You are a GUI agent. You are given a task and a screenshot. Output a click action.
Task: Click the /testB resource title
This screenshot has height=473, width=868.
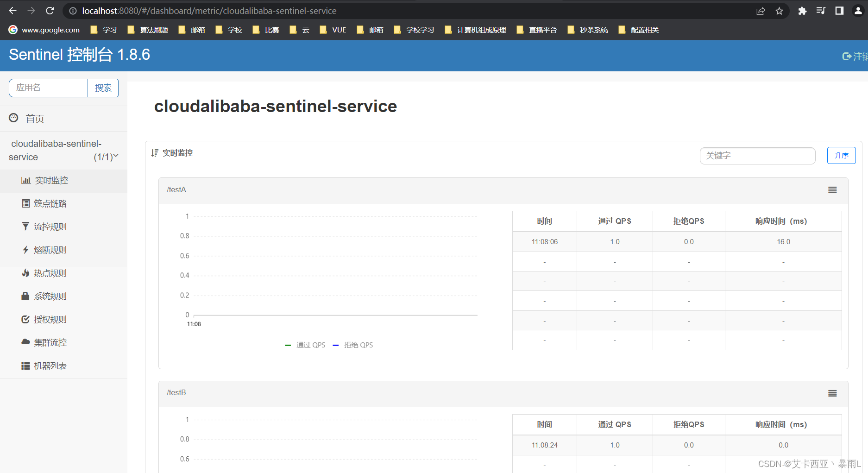coord(176,393)
